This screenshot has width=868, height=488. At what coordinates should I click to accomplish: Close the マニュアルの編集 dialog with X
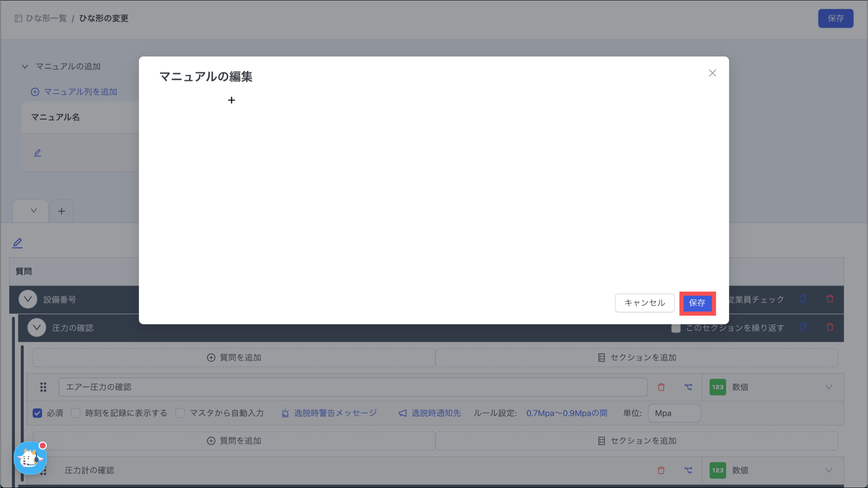712,73
